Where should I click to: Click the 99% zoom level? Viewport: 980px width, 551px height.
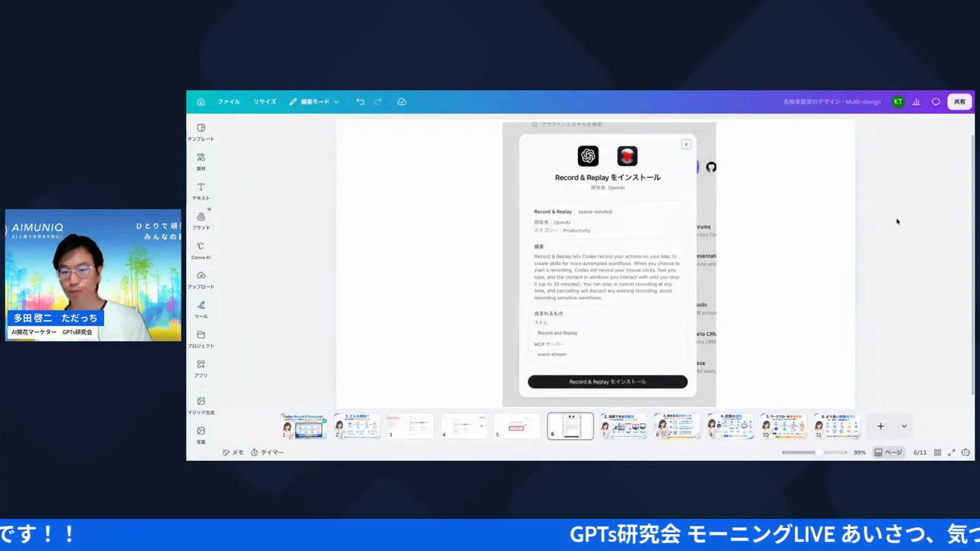coord(860,452)
